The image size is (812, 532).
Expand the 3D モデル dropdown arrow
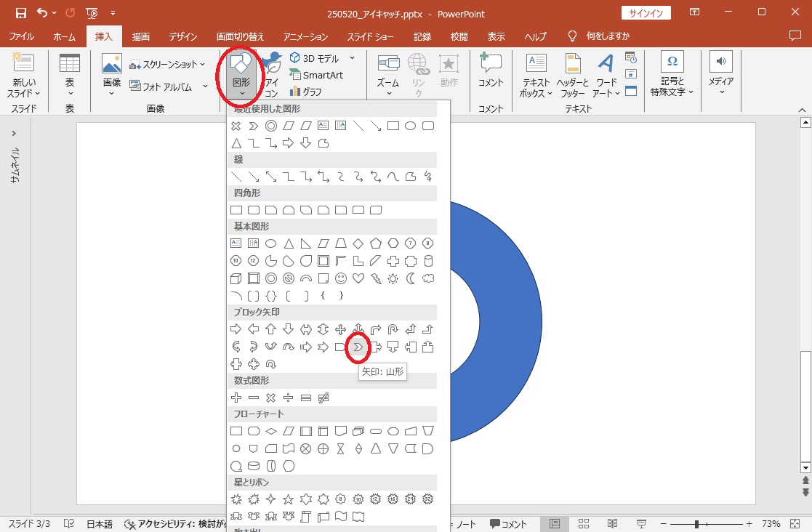(x=353, y=58)
